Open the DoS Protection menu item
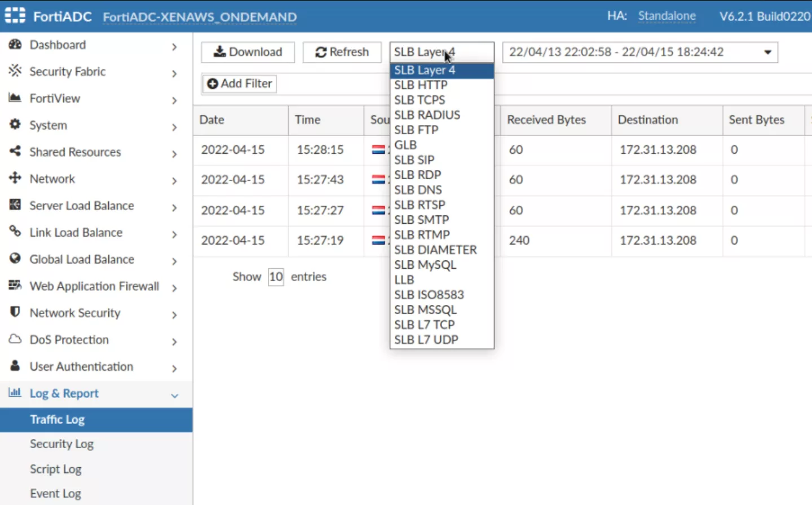 coord(96,340)
